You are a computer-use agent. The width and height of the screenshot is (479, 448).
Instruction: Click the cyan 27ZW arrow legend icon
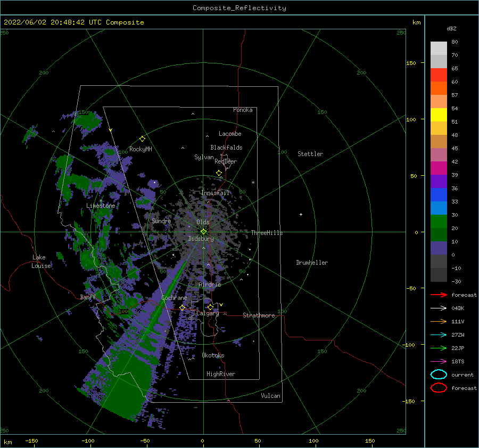(x=439, y=335)
